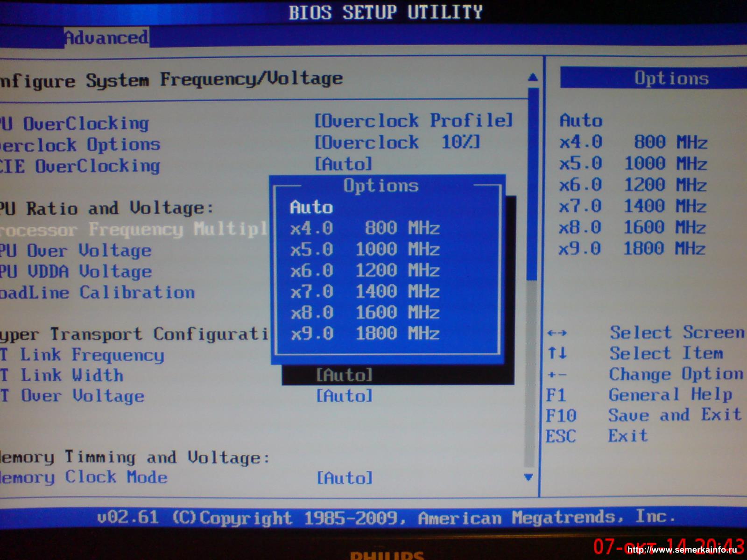Choose Auto in the Options popup

pos(311,207)
